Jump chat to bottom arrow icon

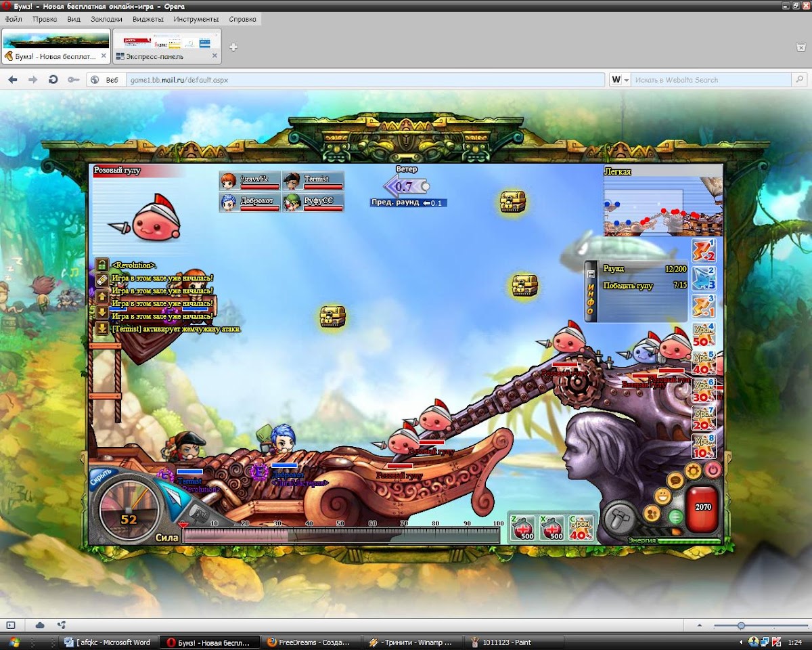point(101,328)
